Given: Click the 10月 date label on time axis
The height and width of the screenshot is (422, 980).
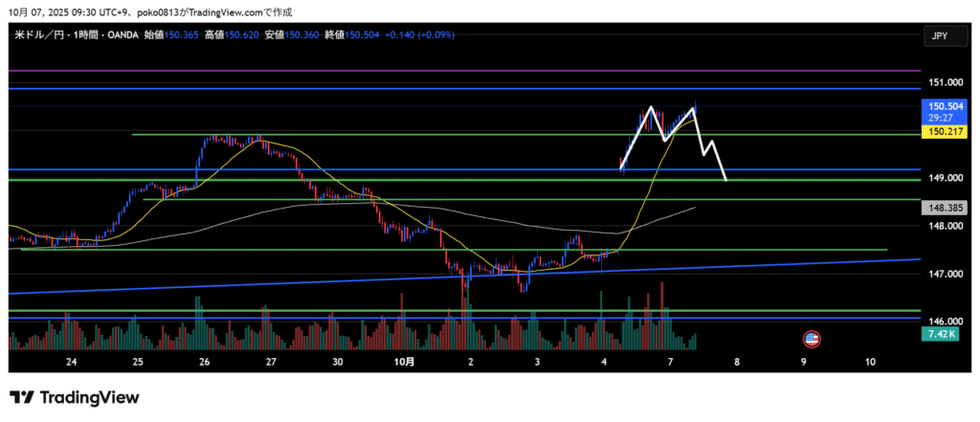Looking at the screenshot, I should pyautogui.click(x=404, y=363).
